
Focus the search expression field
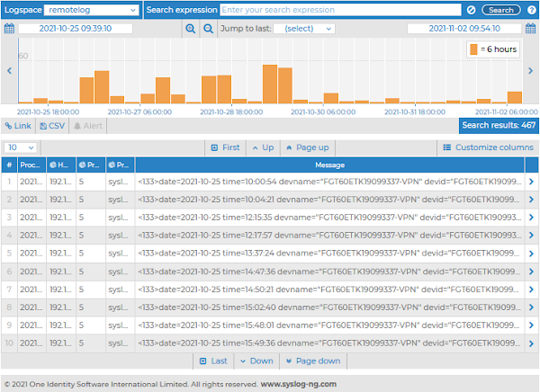pos(340,10)
